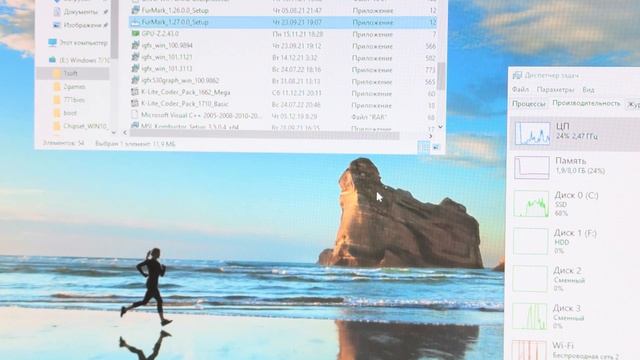This screenshot has width=640, height=360.
Task: Click the navigation pane scroll down arrow
Action: (x=113, y=132)
